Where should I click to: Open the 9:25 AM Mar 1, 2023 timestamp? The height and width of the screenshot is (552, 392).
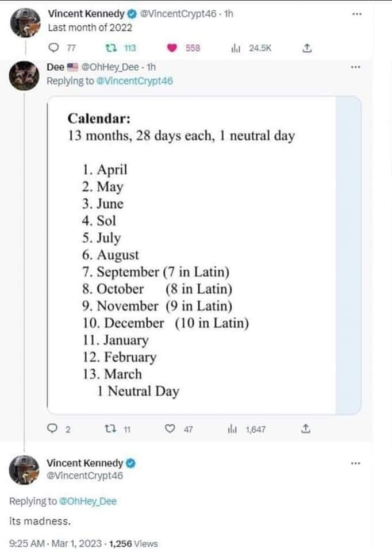(56, 543)
